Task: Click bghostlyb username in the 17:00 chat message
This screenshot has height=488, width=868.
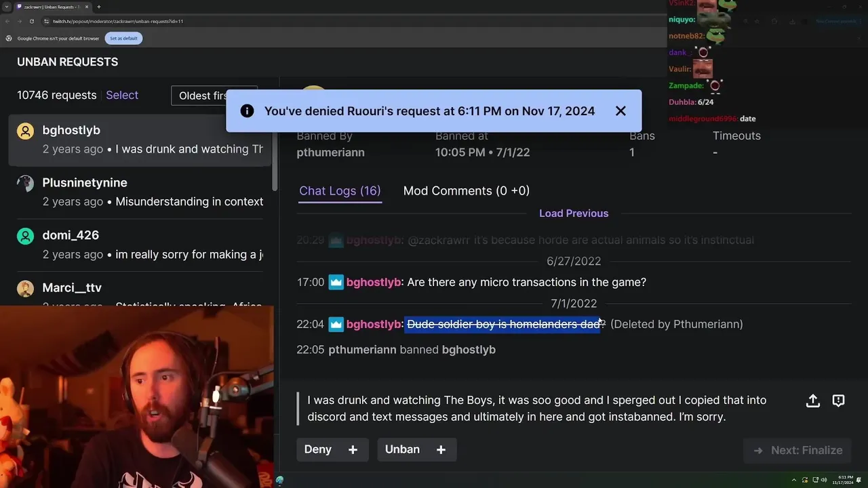Action: click(374, 282)
